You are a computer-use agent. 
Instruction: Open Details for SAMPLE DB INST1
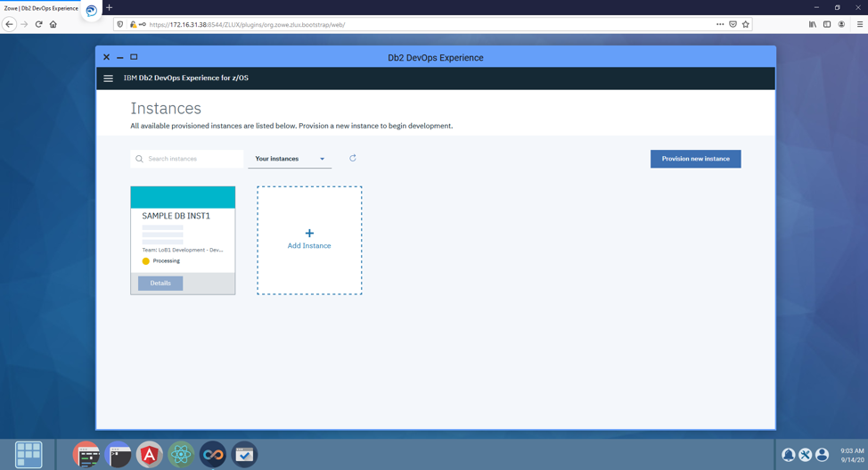point(160,284)
